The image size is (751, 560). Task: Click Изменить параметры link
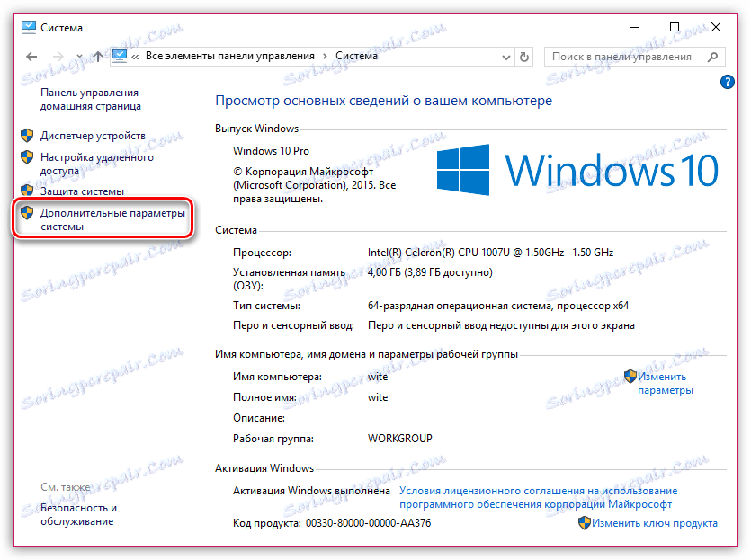tap(665, 384)
